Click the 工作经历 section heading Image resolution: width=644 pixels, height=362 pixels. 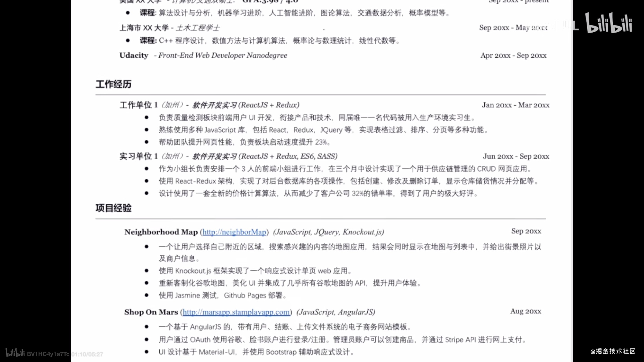pos(113,84)
